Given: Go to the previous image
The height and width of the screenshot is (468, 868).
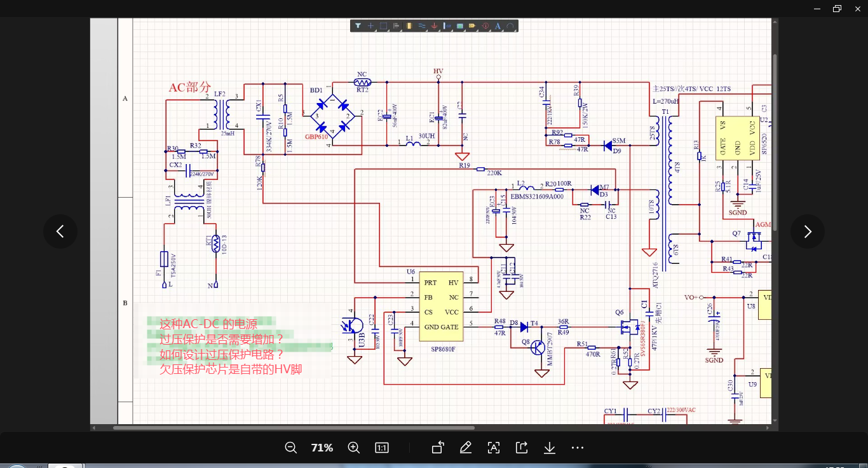Looking at the screenshot, I should [60, 231].
